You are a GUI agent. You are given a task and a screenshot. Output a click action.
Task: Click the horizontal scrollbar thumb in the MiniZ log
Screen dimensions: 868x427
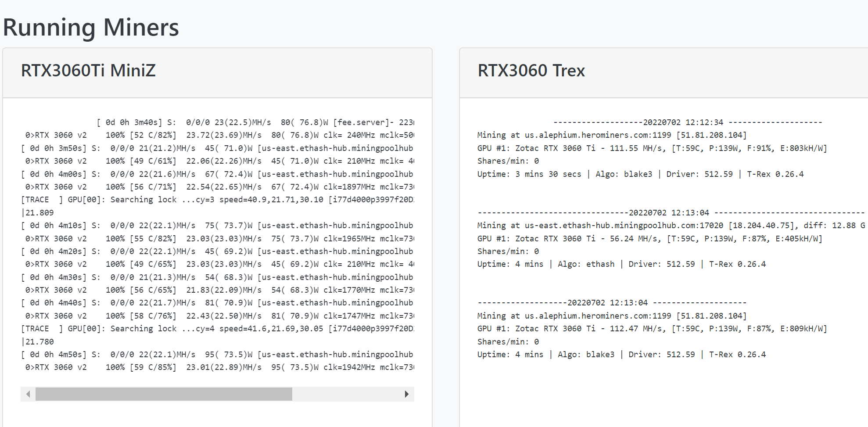coord(164,394)
